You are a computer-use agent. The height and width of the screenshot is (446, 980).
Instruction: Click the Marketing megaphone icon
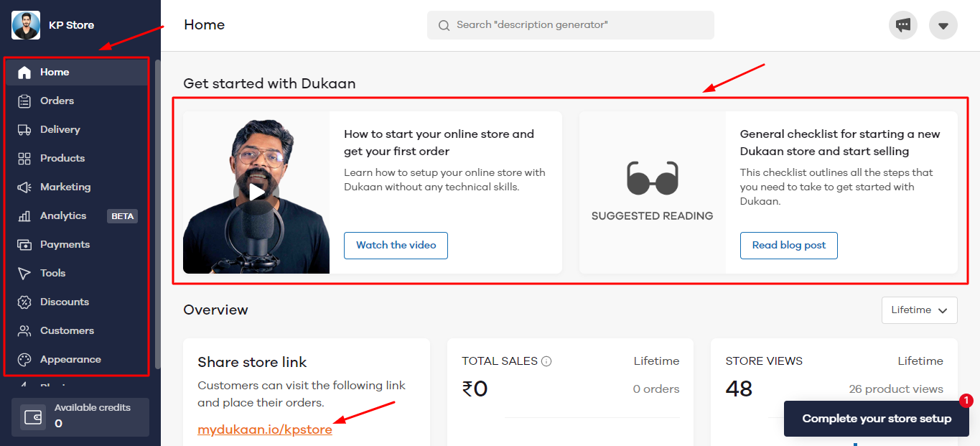pos(24,187)
